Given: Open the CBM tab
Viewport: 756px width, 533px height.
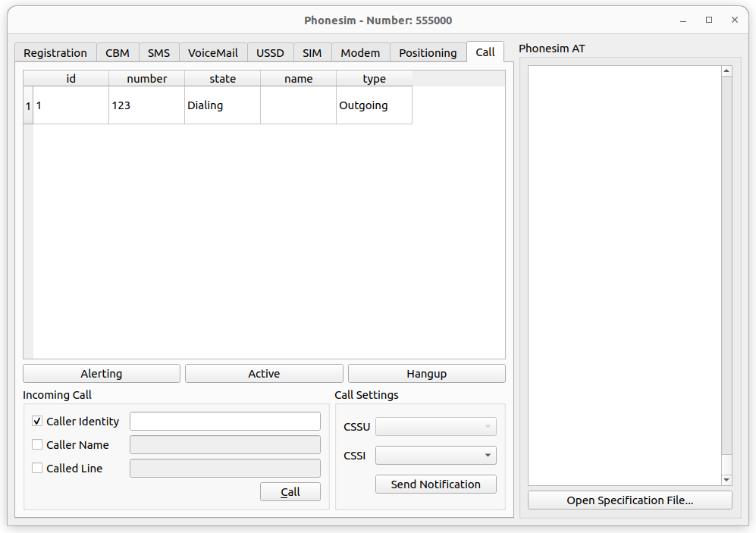Looking at the screenshot, I should [118, 52].
